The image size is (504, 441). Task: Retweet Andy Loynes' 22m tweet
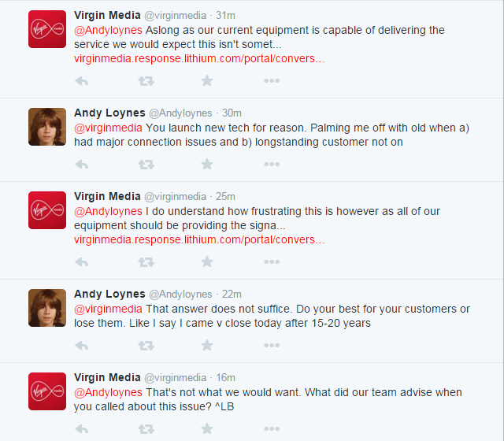tap(146, 345)
